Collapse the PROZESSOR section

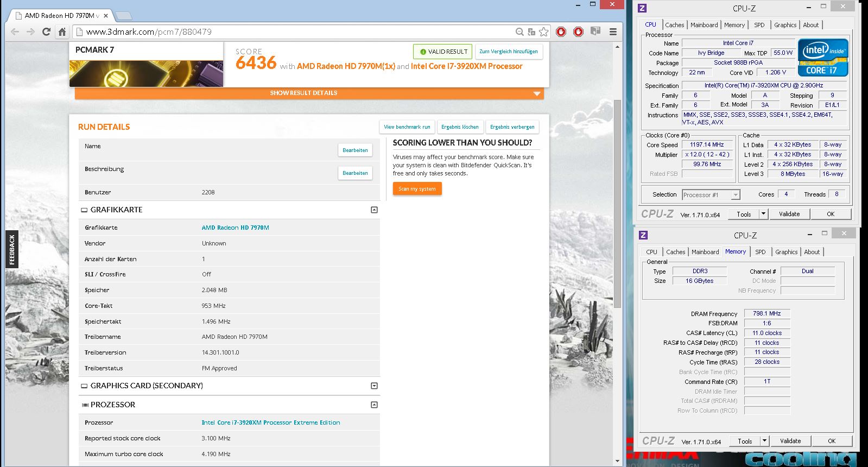(x=374, y=405)
